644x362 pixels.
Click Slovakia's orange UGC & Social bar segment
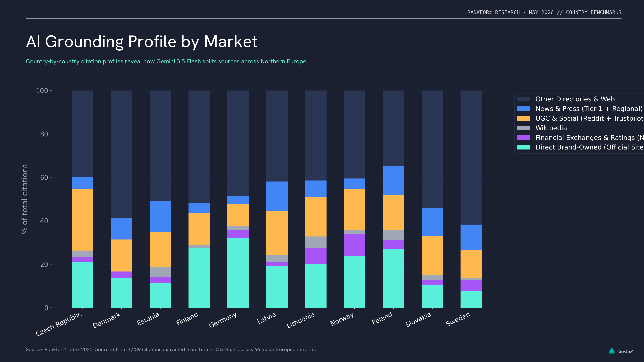pyautogui.click(x=432, y=256)
